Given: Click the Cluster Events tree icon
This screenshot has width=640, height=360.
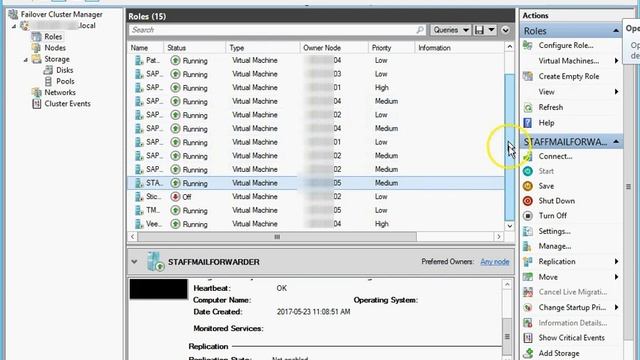Looking at the screenshot, I should click(37, 104).
